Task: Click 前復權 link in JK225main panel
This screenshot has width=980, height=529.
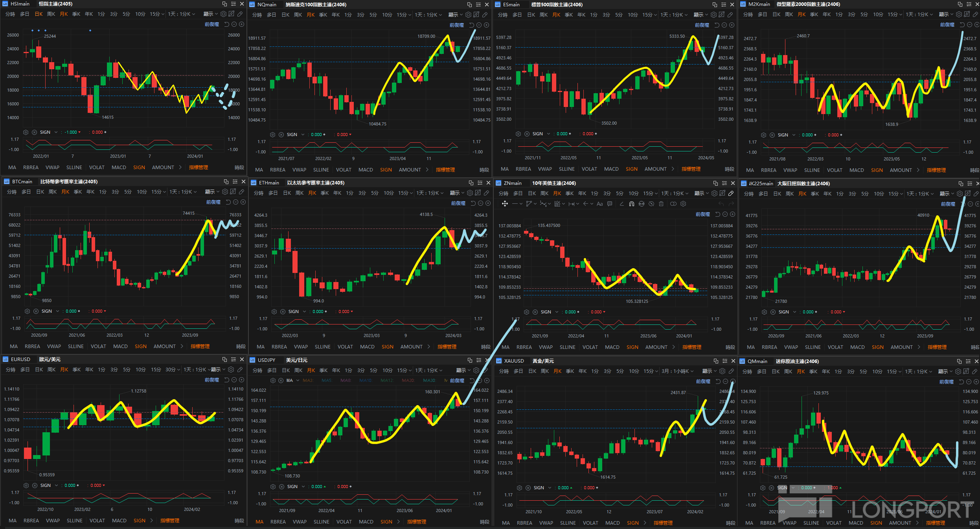Action: point(948,204)
